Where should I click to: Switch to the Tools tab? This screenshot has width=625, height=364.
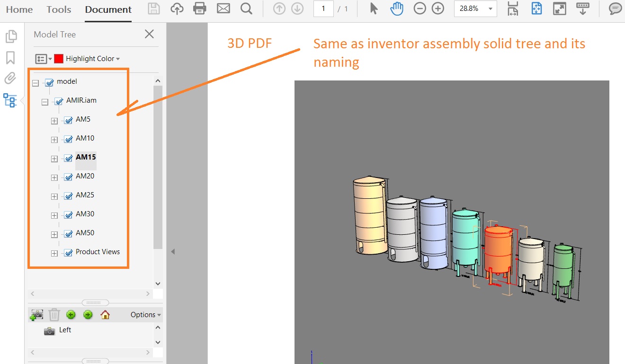click(59, 9)
